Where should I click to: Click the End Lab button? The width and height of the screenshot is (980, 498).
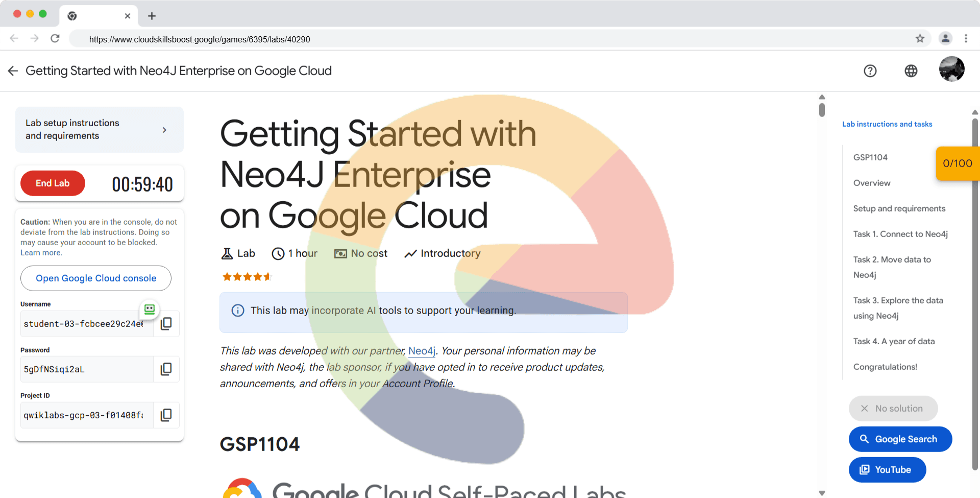tap(53, 183)
